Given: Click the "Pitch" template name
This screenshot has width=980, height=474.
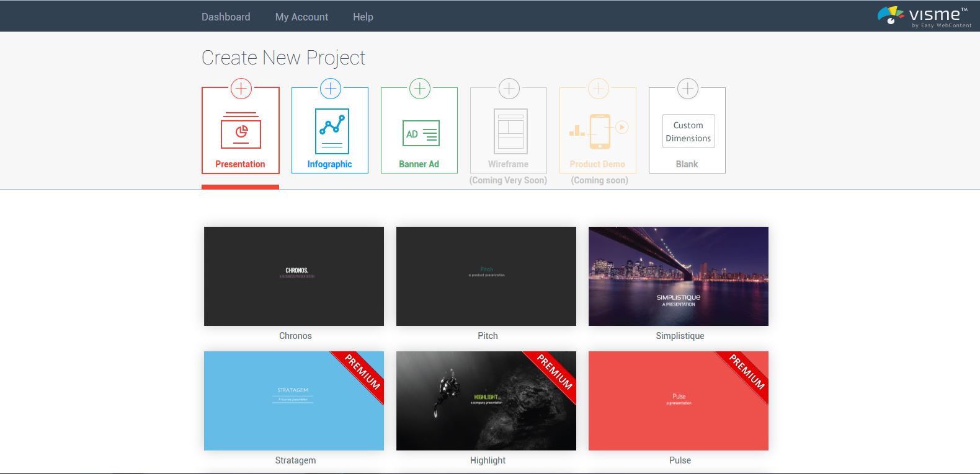Looking at the screenshot, I should [488, 336].
